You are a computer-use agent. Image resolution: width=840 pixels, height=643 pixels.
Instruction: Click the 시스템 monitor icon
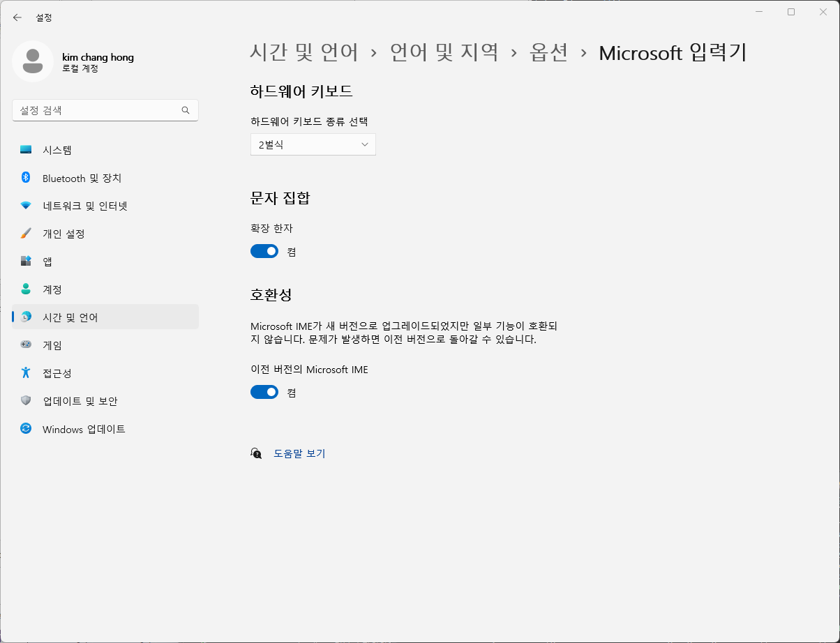(x=26, y=150)
